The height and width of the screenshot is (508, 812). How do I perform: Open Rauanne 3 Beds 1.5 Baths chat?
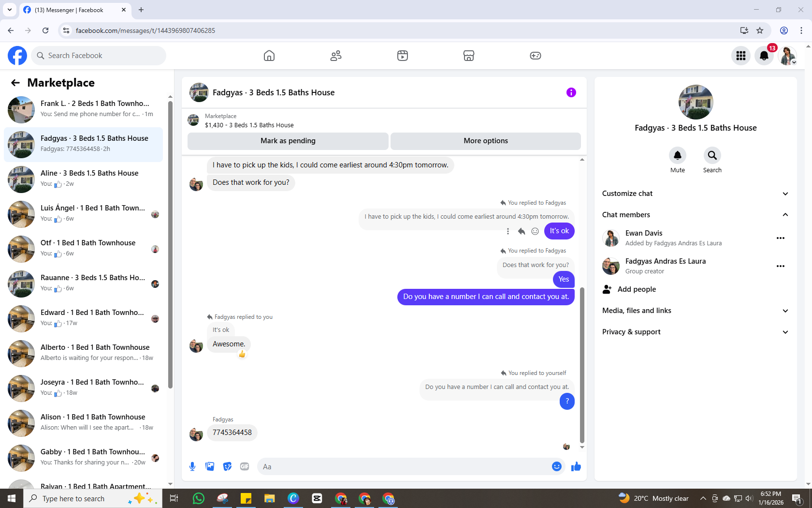[x=83, y=284]
